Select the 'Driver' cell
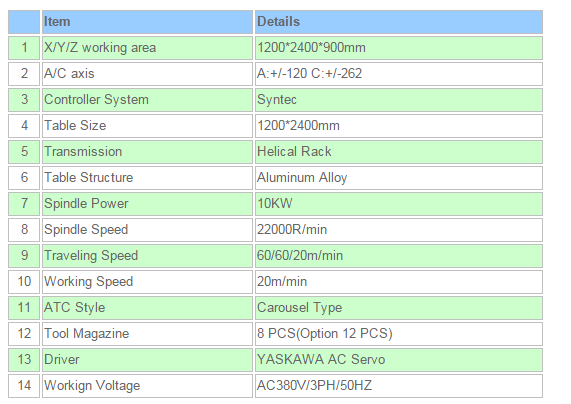This screenshot has width=571, height=404. tap(147, 360)
